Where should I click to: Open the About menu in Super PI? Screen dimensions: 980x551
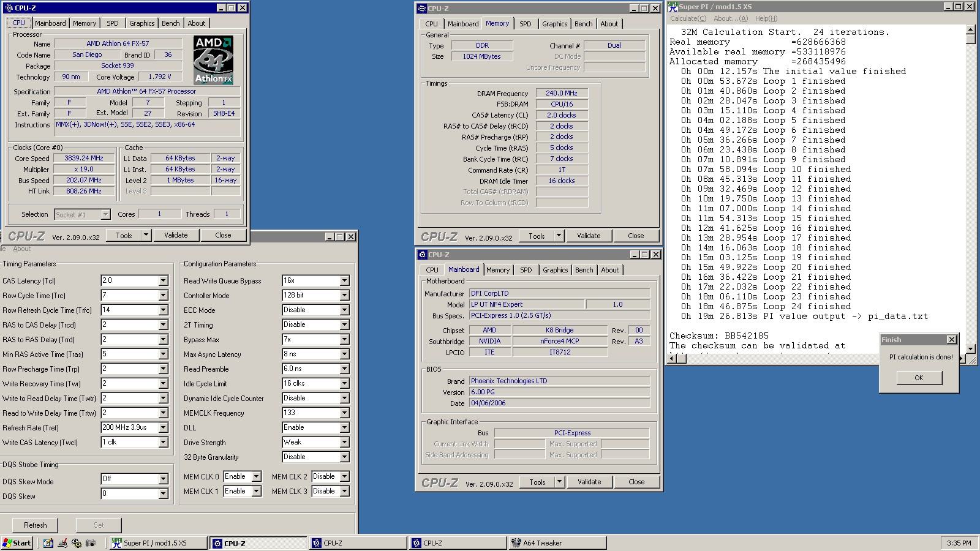[730, 18]
